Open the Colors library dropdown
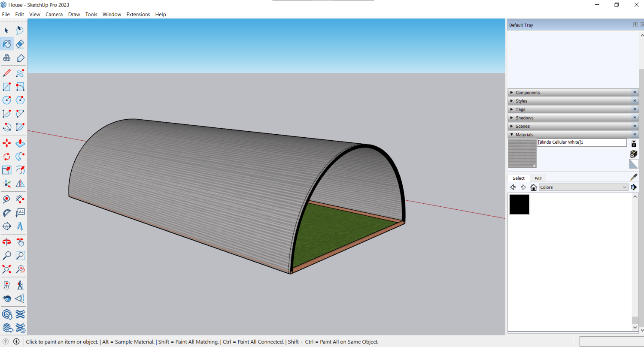The image size is (644, 347). coord(583,187)
